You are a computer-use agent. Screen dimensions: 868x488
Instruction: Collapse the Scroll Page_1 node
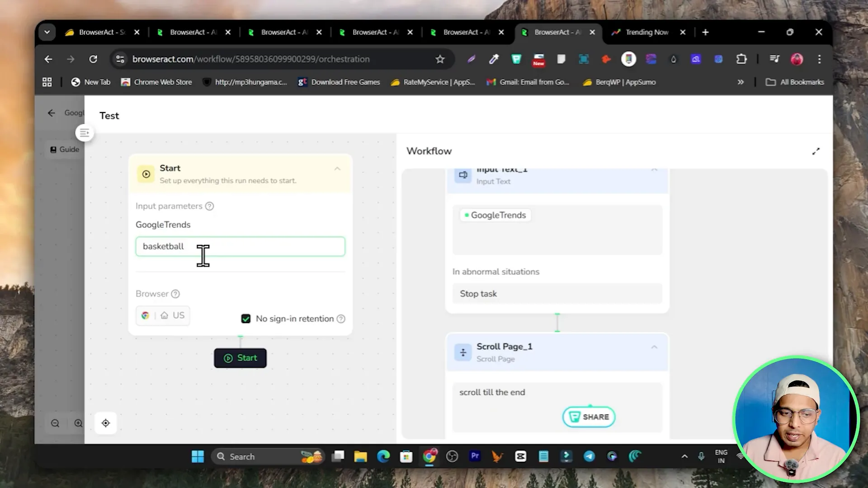coord(655,347)
